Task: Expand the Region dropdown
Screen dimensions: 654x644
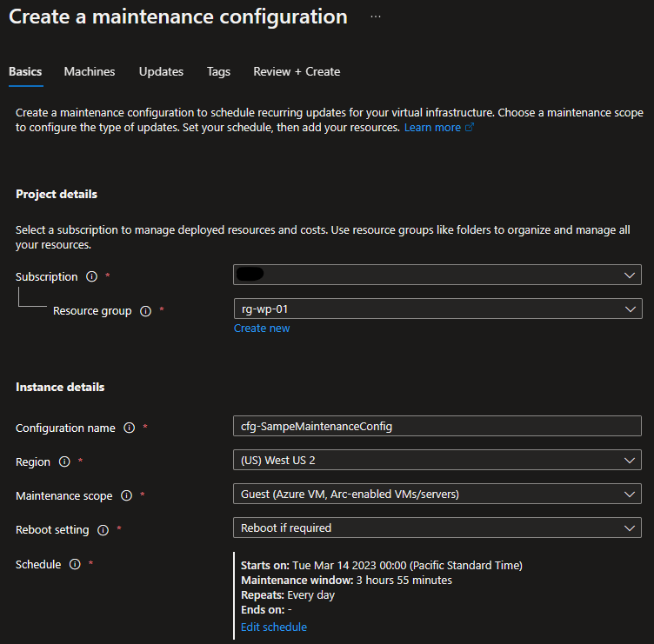Action: pos(437,460)
